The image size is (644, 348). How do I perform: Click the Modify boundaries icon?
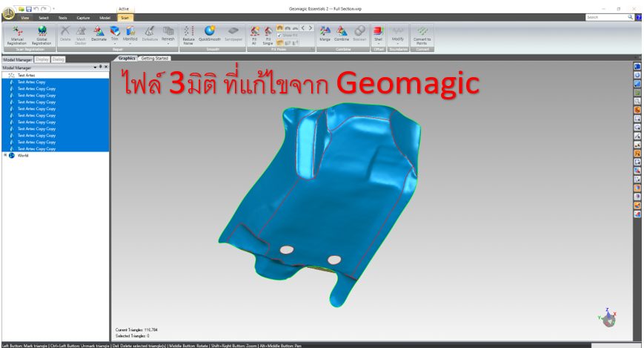397,31
